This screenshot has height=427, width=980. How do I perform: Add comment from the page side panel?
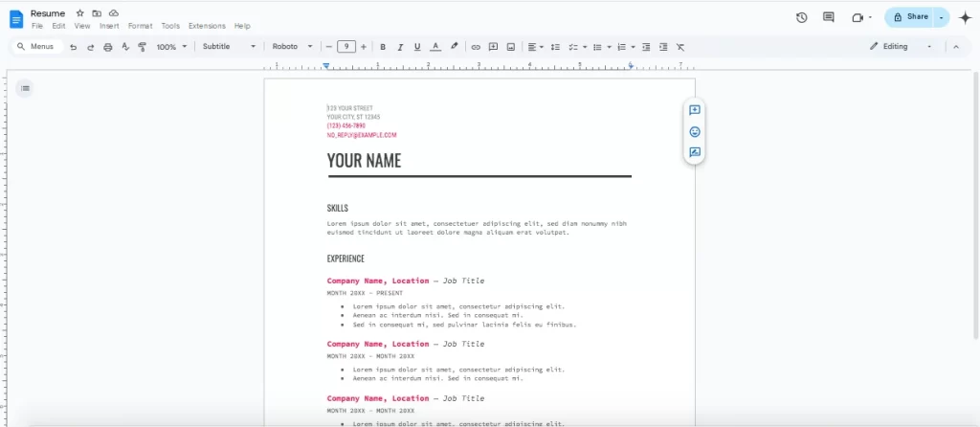(695, 110)
